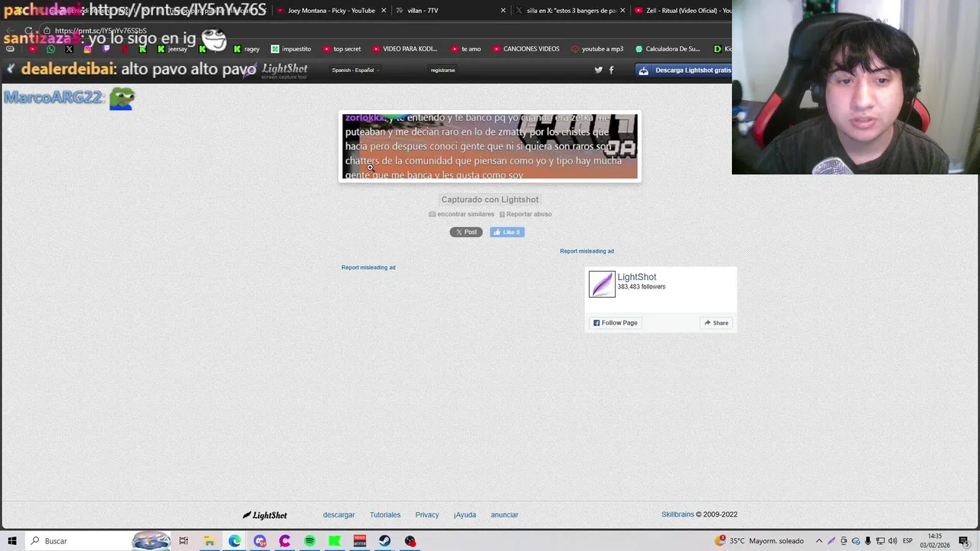Open the Windows Start menu
Image resolution: width=980 pixels, height=551 pixels.
pos(11,541)
